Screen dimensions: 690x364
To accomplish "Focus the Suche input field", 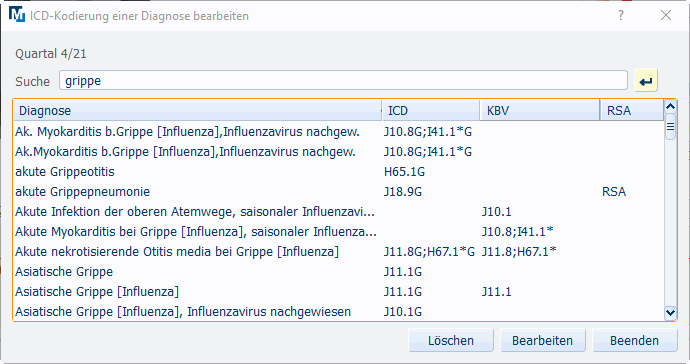I will click(x=343, y=81).
